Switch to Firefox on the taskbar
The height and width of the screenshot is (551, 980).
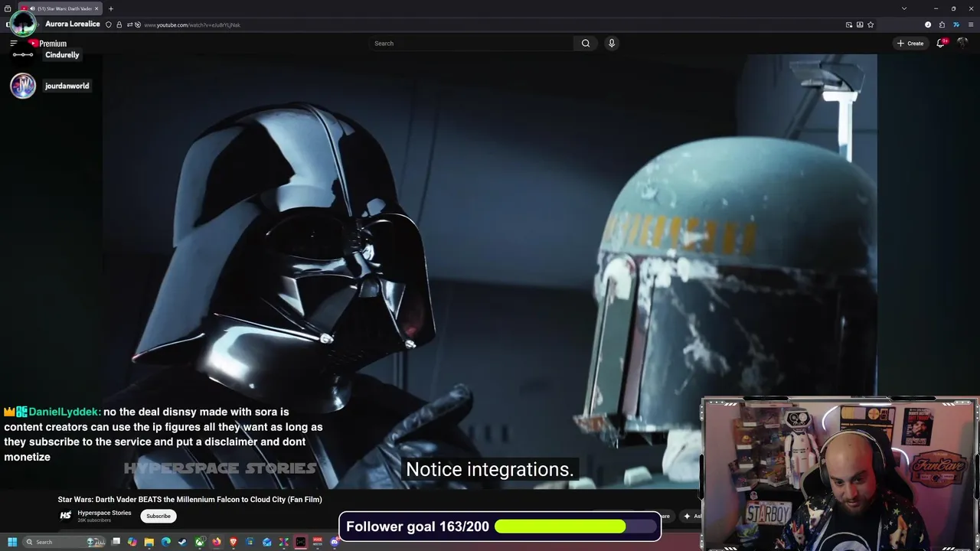[x=217, y=542]
